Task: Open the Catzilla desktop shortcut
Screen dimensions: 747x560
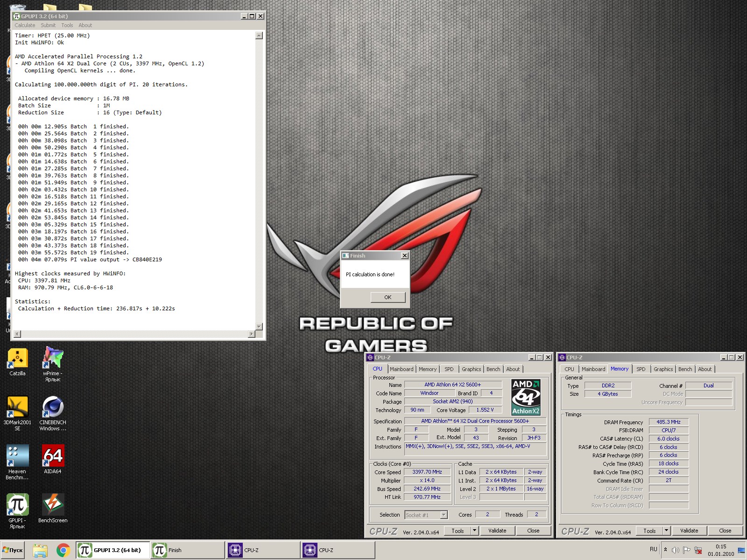Action: (x=17, y=362)
